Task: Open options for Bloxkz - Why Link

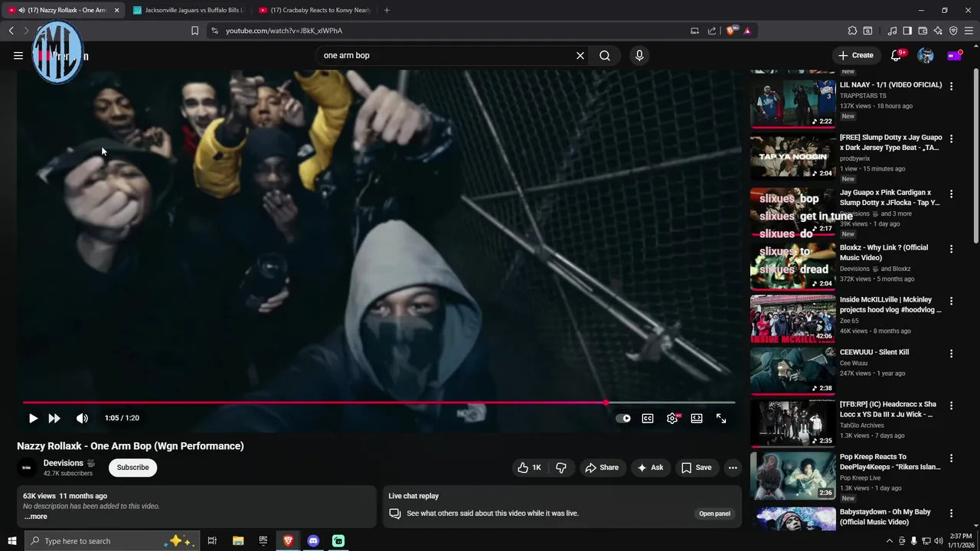Action: coord(951,249)
